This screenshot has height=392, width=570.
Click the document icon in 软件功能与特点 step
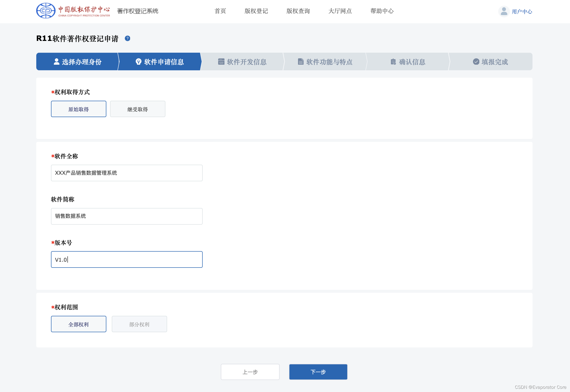[x=300, y=61]
